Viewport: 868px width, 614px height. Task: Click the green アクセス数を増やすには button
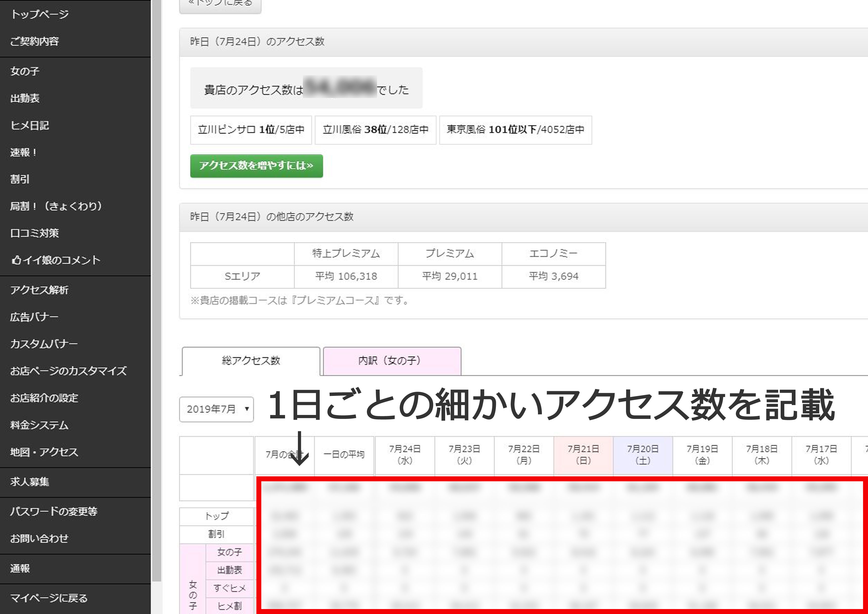pyautogui.click(x=256, y=166)
